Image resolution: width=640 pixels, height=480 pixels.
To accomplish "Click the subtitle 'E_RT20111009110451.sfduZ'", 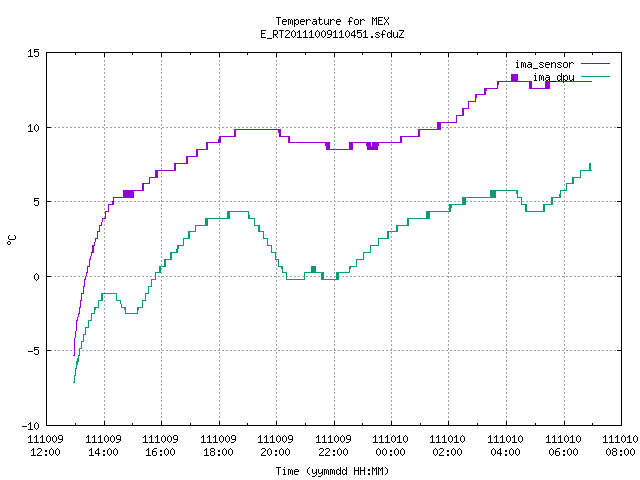I will coord(332,34).
